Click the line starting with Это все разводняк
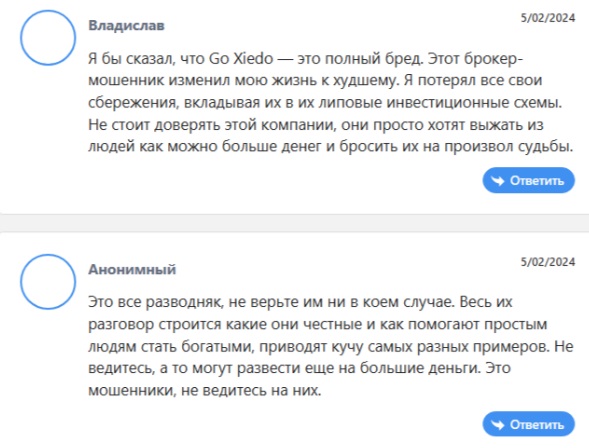Image resolution: width=589 pixels, height=448 pixels. 300,302
